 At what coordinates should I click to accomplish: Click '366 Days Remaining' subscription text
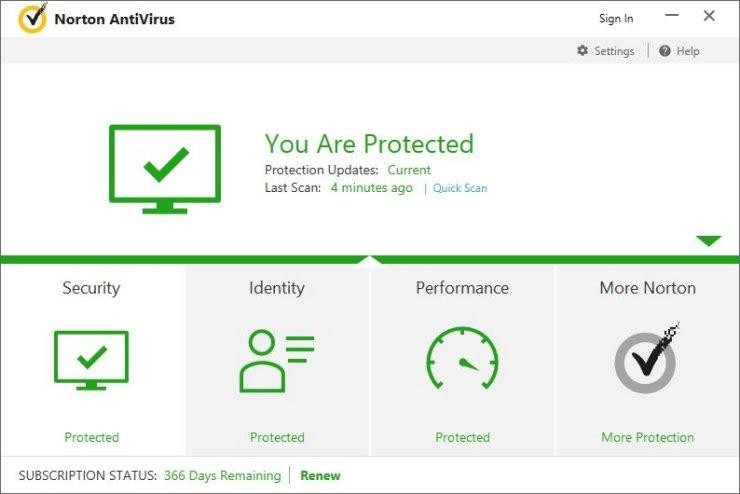pos(222,476)
